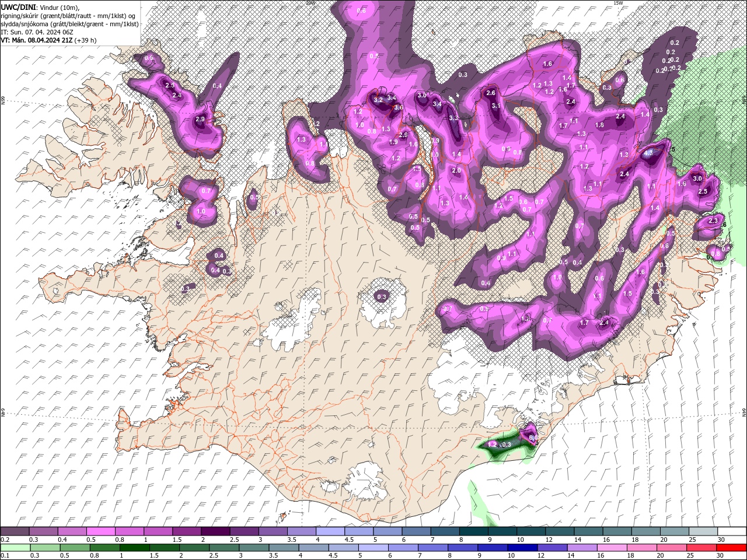Click the 15W longitude label at top
Image resolution: width=747 pixels, height=560 pixels.
[619, 3]
